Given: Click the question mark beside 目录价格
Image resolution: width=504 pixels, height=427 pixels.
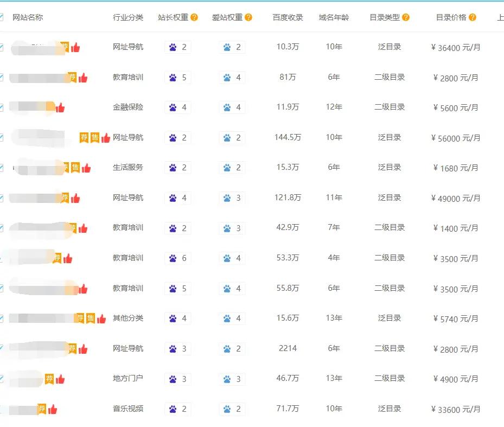Looking at the screenshot, I should click(x=471, y=17).
